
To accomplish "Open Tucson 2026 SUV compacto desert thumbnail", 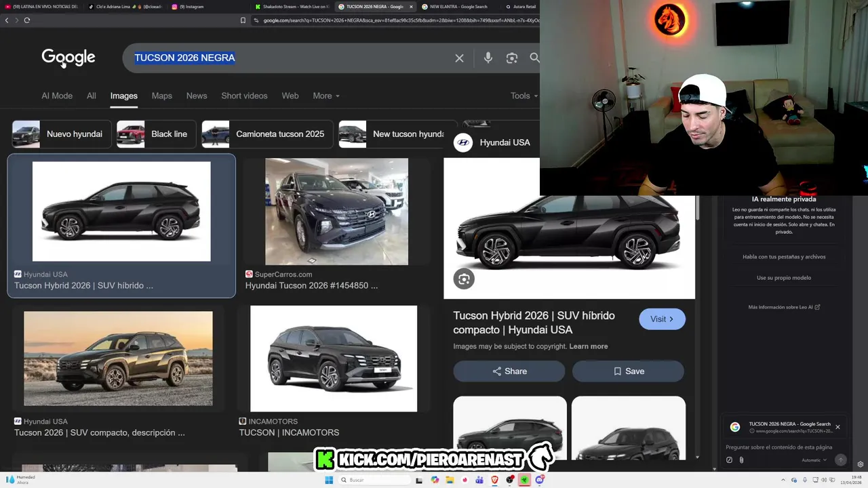I will click(118, 359).
